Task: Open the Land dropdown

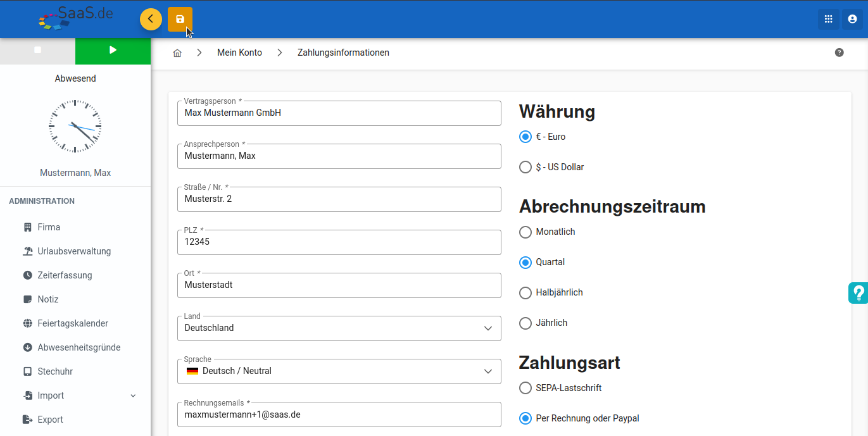Action: click(339, 328)
